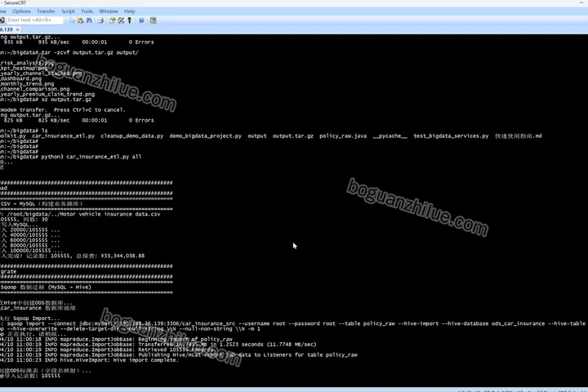Click the 'Beginning import of policy_raw' log line
This screenshot has height=392, width=588.
point(185,339)
